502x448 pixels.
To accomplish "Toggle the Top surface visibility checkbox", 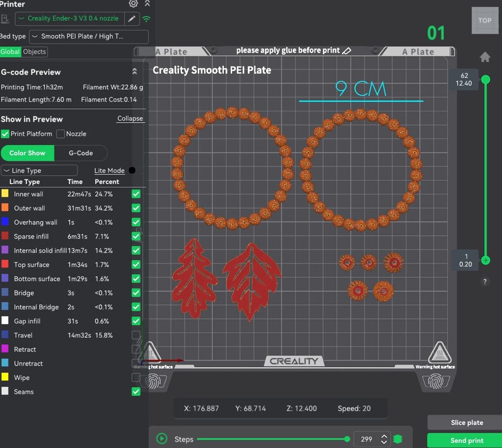I will (136, 264).
